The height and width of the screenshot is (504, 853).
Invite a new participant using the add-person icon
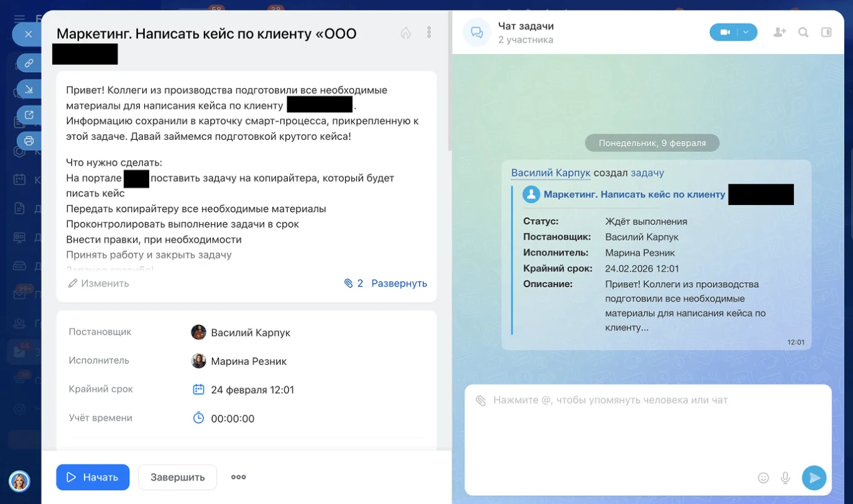click(778, 32)
